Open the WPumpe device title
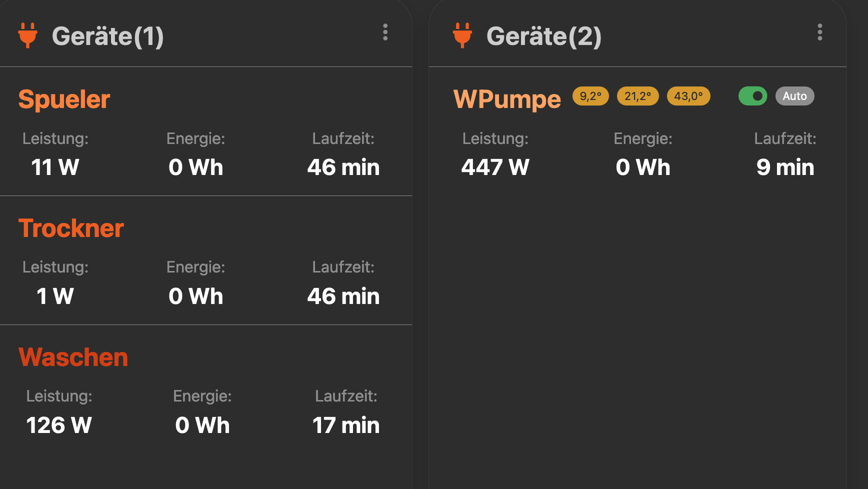This screenshot has height=489, width=868. coord(507,99)
